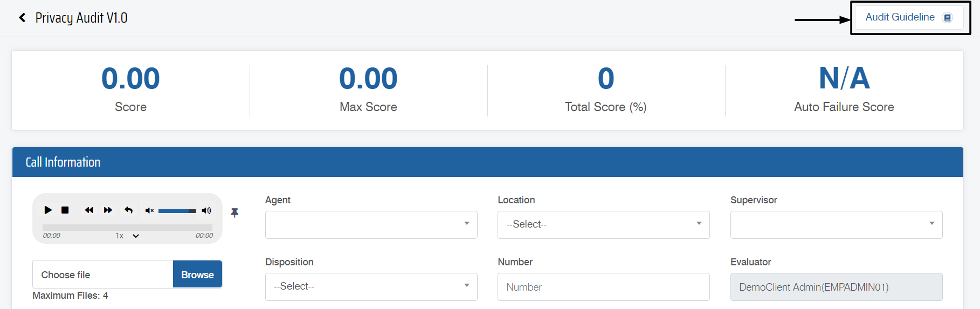Click the replay curved-arrow icon

[x=128, y=210]
